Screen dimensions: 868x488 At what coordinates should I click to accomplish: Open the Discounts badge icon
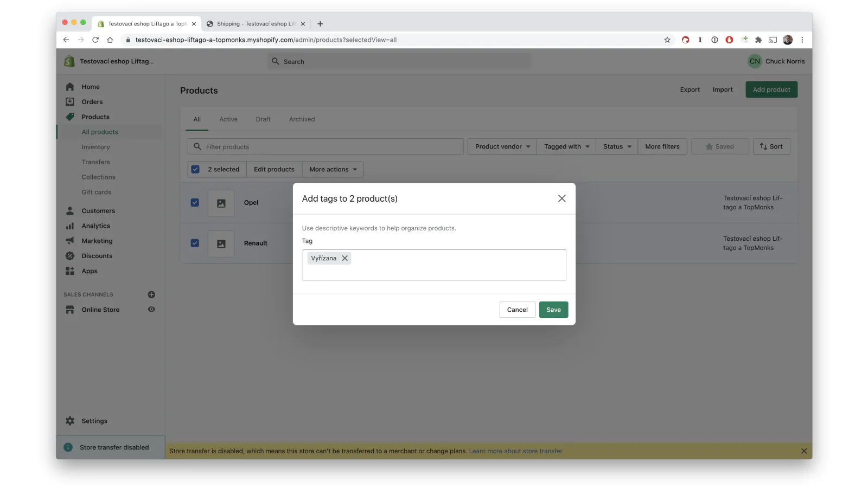pyautogui.click(x=70, y=256)
